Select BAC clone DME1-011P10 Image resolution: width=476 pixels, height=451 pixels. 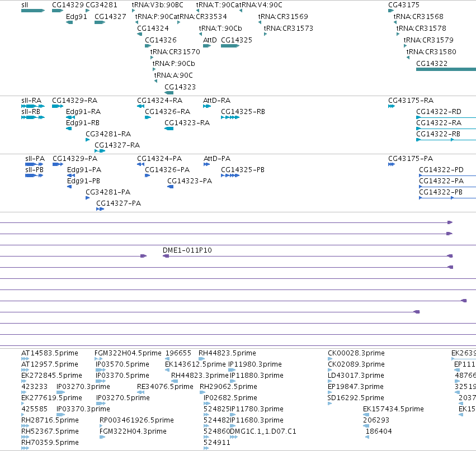tap(308, 256)
